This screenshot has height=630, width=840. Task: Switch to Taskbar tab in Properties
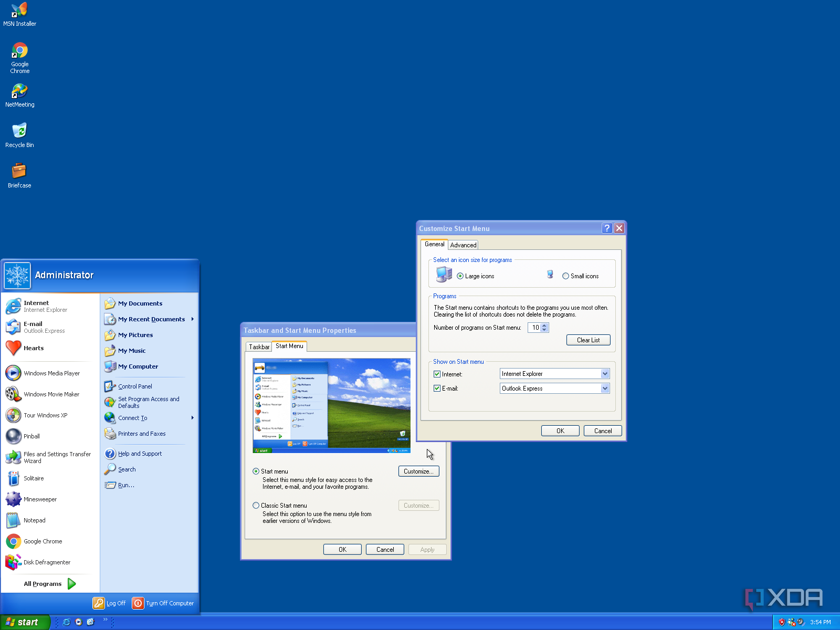259,347
